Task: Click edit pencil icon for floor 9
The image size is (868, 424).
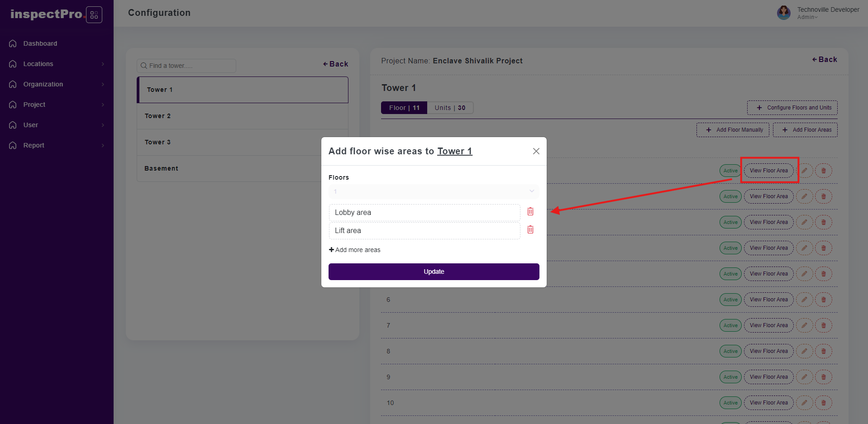Action: 804,377
